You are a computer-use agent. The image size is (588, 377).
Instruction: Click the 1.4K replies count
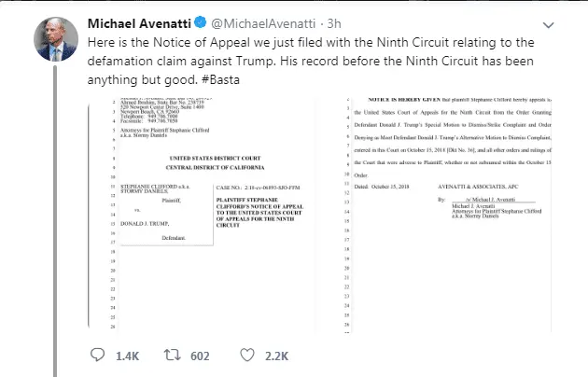point(129,356)
